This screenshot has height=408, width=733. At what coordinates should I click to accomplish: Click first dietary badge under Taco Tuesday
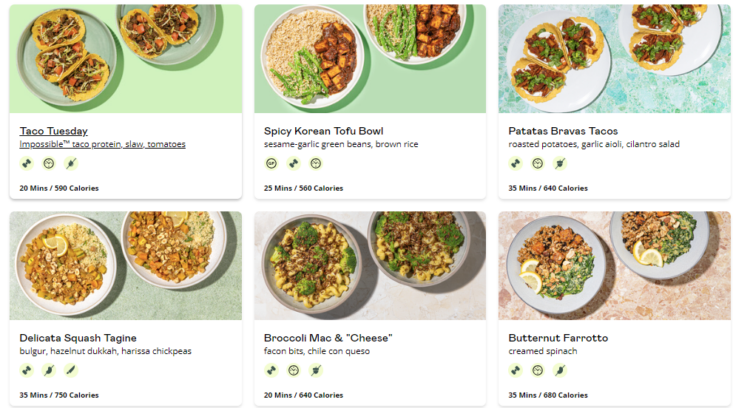[x=26, y=163]
